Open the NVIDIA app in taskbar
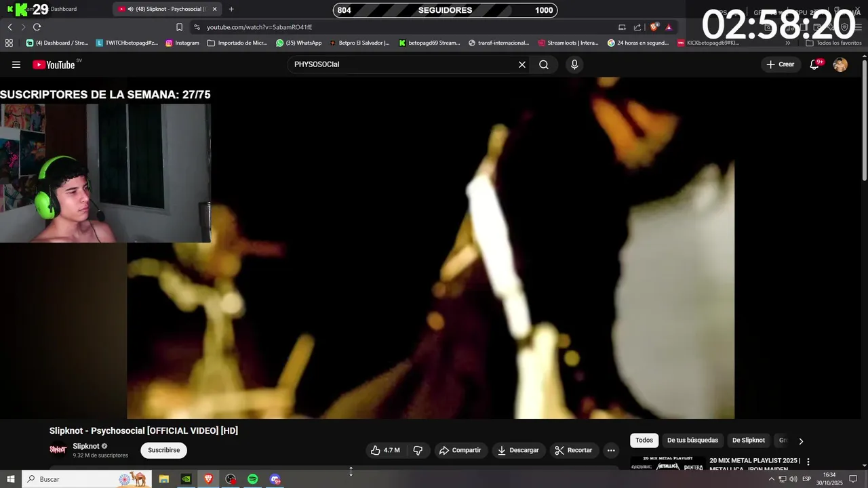Viewport: 868px width, 488px height. pyautogui.click(x=186, y=479)
